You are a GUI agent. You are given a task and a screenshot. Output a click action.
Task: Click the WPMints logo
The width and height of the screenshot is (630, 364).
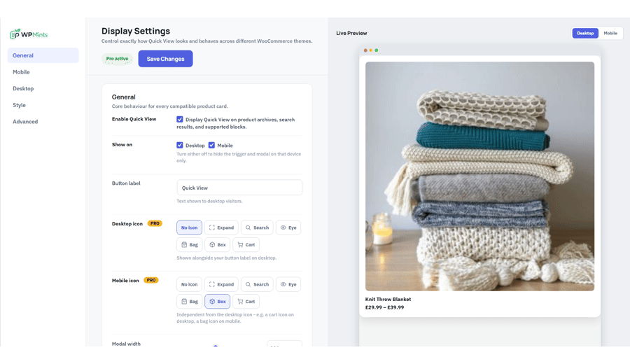[29, 34]
